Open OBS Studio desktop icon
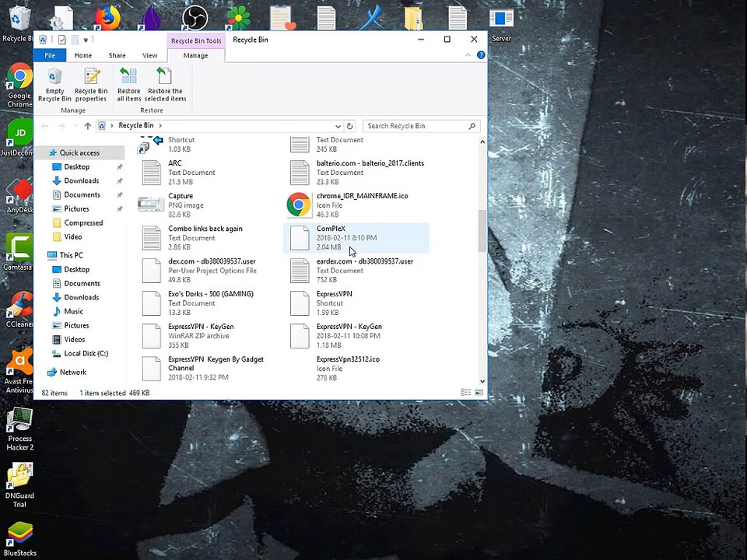Viewport: 747px width, 560px height. pos(195,18)
